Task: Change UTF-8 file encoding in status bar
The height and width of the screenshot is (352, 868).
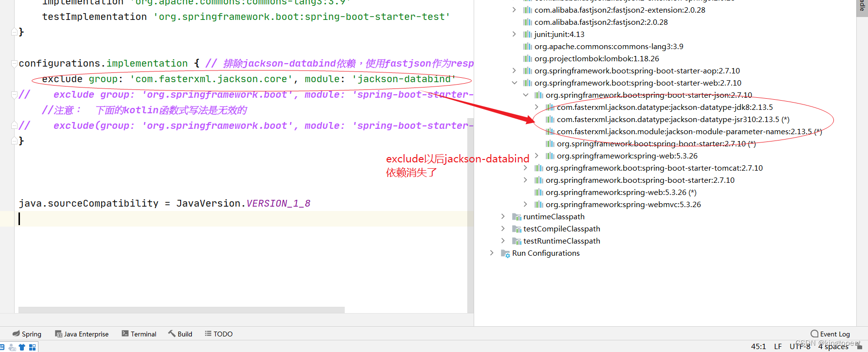Action: point(800,347)
